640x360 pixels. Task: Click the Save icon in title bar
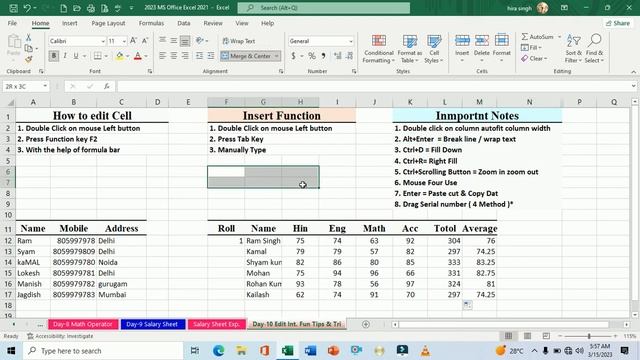coord(13,8)
